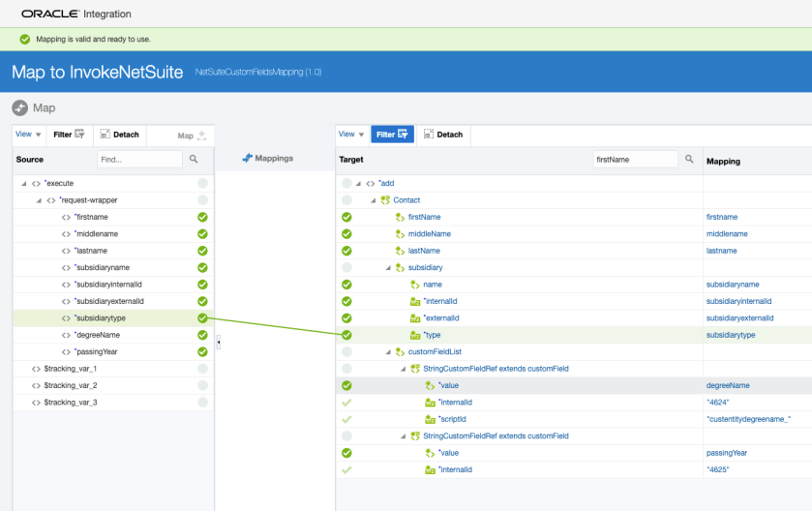Select the degreeName source element

pos(97,335)
